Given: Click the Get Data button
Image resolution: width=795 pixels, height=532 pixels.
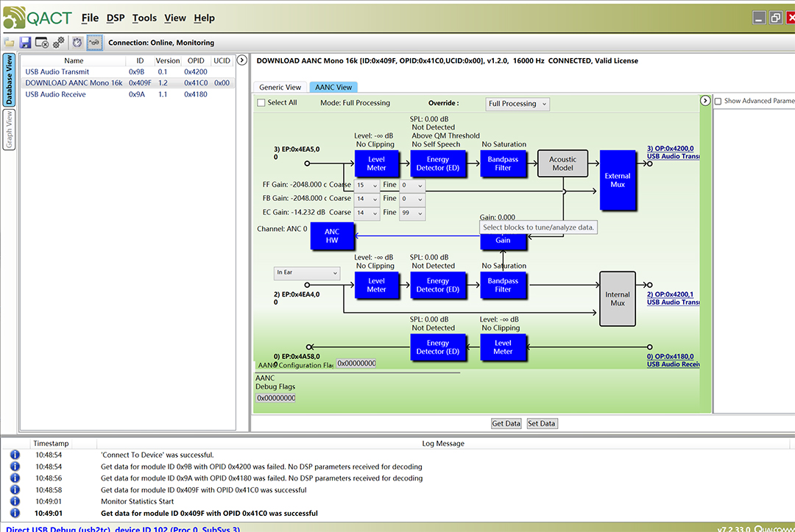Looking at the screenshot, I should 506,423.
